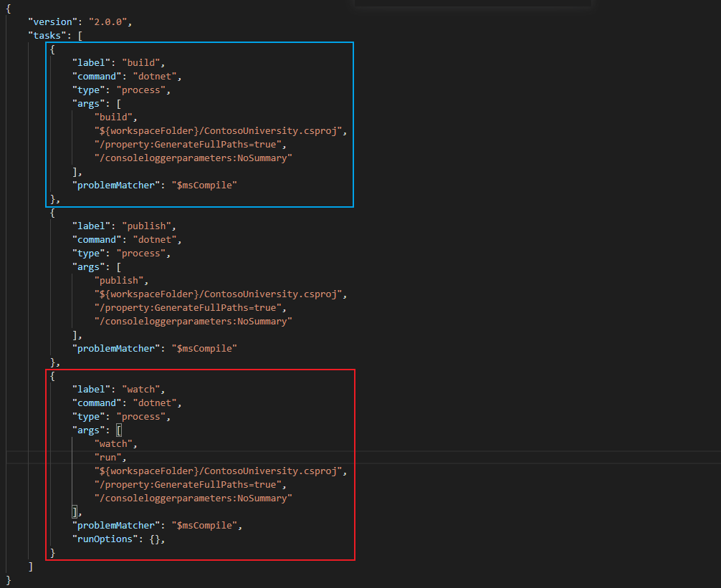The height and width of the screenshot is (588, 721).
Task: Click the closing bracket of the tasks array
Action: [29, 566]
